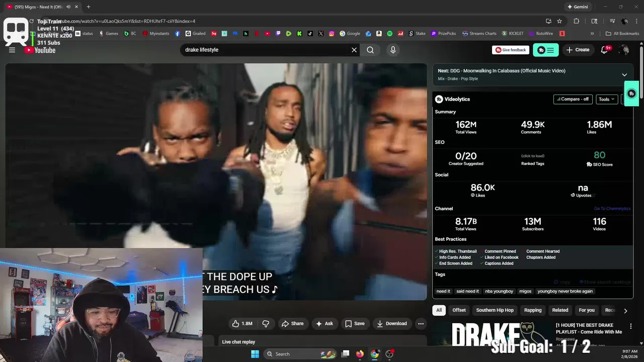The image size is (644, 362).
Task: Submit search with the magnifier button
Action: pos(370,50)
